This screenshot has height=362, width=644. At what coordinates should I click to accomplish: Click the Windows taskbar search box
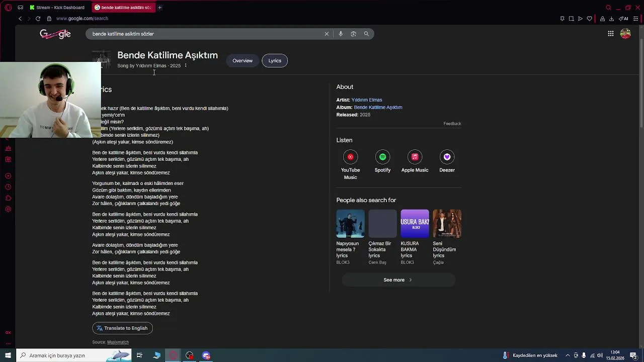(x=74, y=355)
